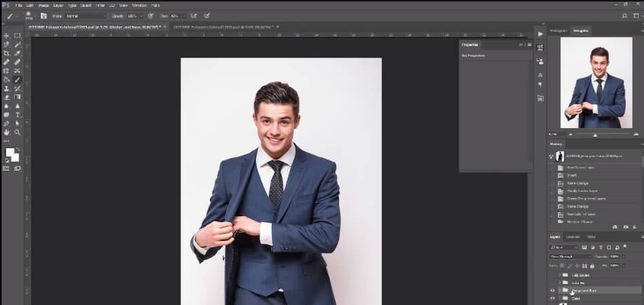Click the Play actions panel icon
644x305 pixels.
540,34
